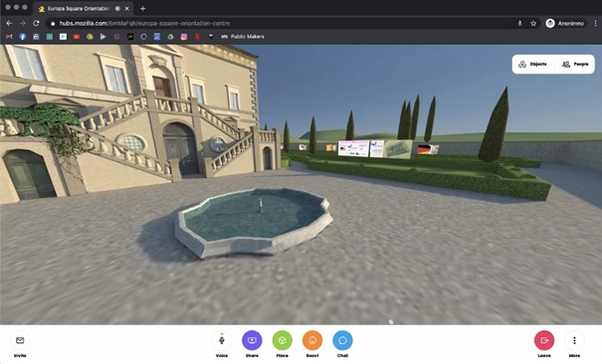Expand the More options menu
The image size is (602, 364).
(x=574, y=340)
